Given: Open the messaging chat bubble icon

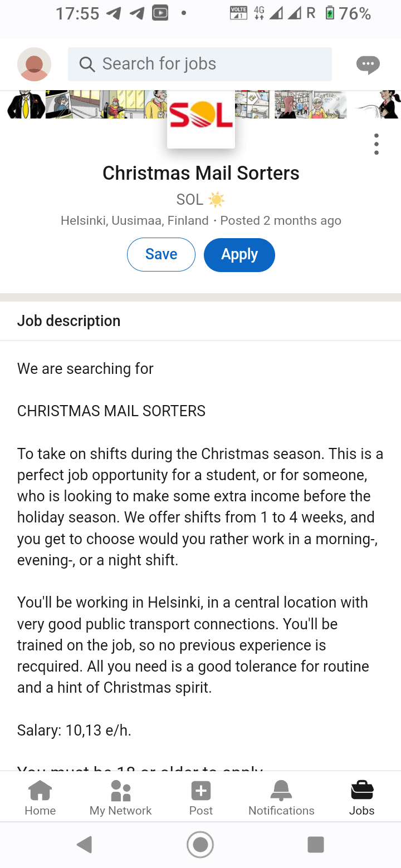Looking at the screenshot, I should click(368, 65).
